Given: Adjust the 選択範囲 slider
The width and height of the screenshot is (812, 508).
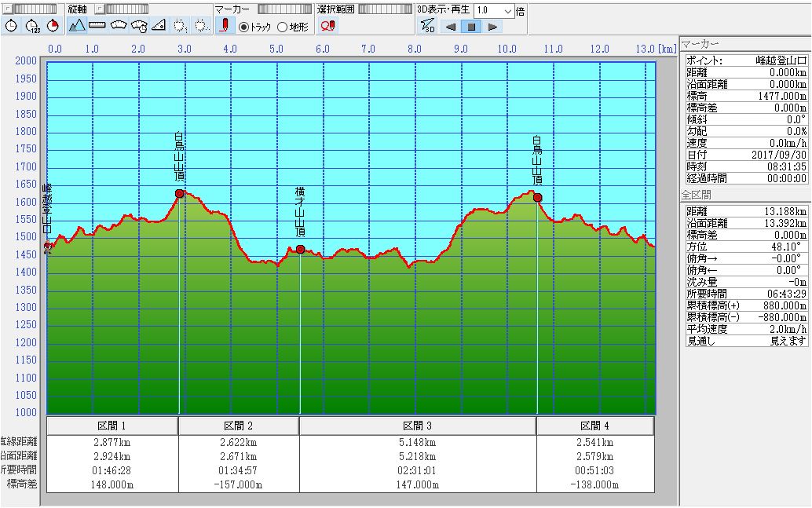Looking at the screenshot, I should click(386, 9).
